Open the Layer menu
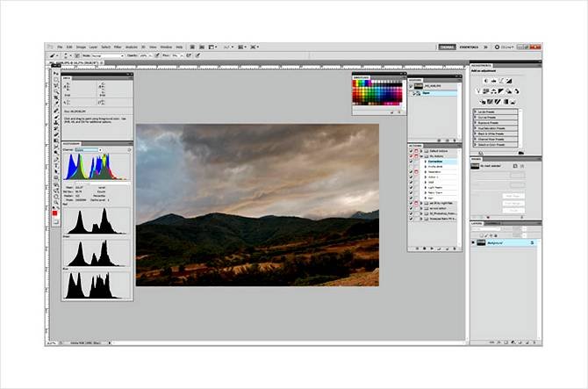The width and height of the screenshot is (588, 389). [x=93, y=47]
